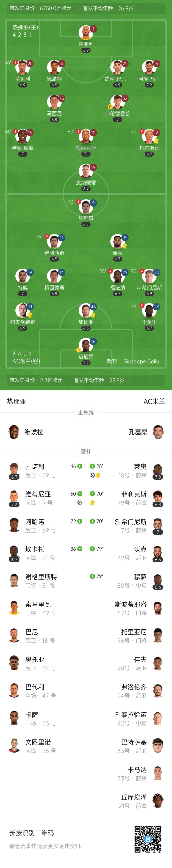Select the 替补 section label

click(x=86, y=451)
